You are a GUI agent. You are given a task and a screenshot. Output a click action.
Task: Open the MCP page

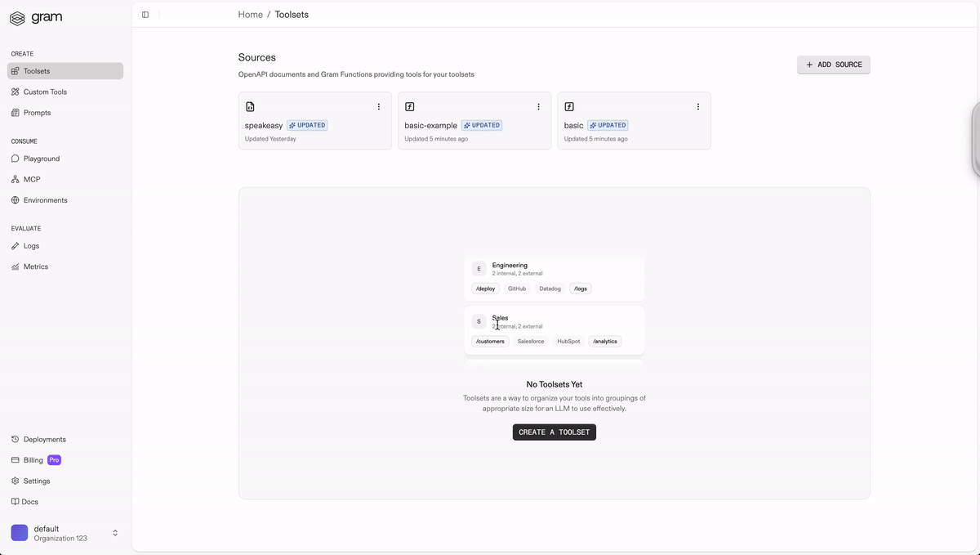pos(31,179)
